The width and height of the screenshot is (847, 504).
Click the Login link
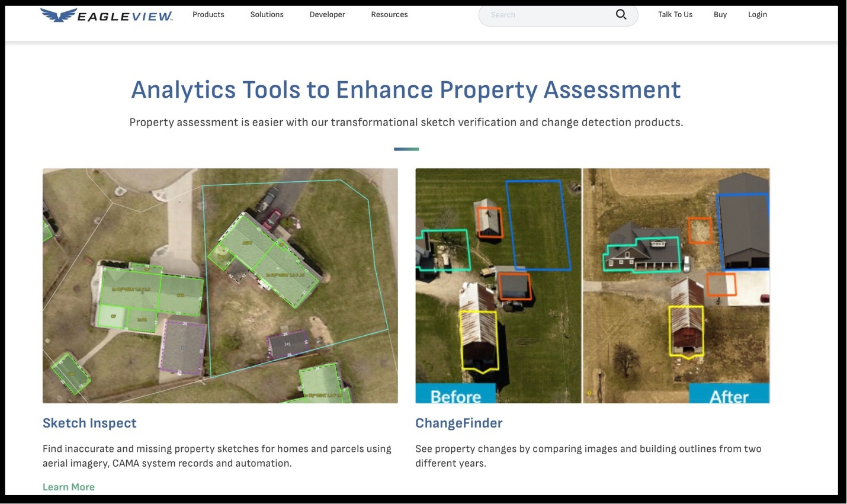tap(757, 14)
